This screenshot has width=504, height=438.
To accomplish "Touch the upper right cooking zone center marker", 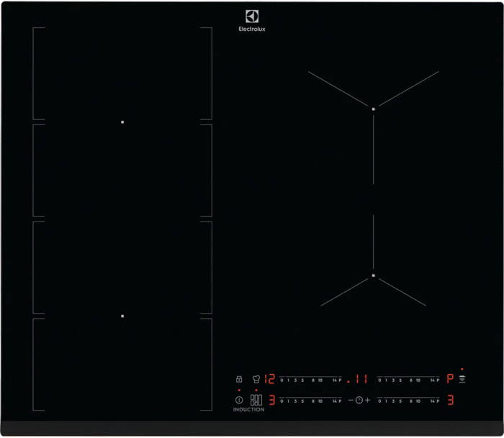I will (374, 109).
